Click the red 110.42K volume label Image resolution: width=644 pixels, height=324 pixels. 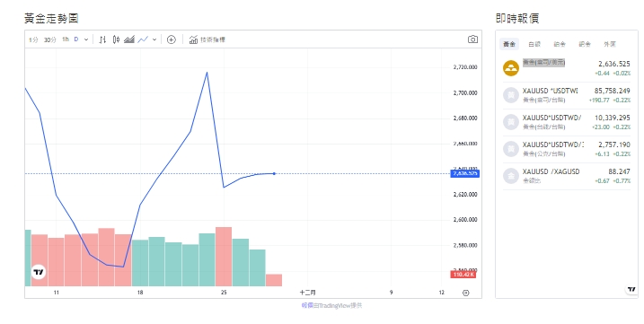click(x=463, y=275)
